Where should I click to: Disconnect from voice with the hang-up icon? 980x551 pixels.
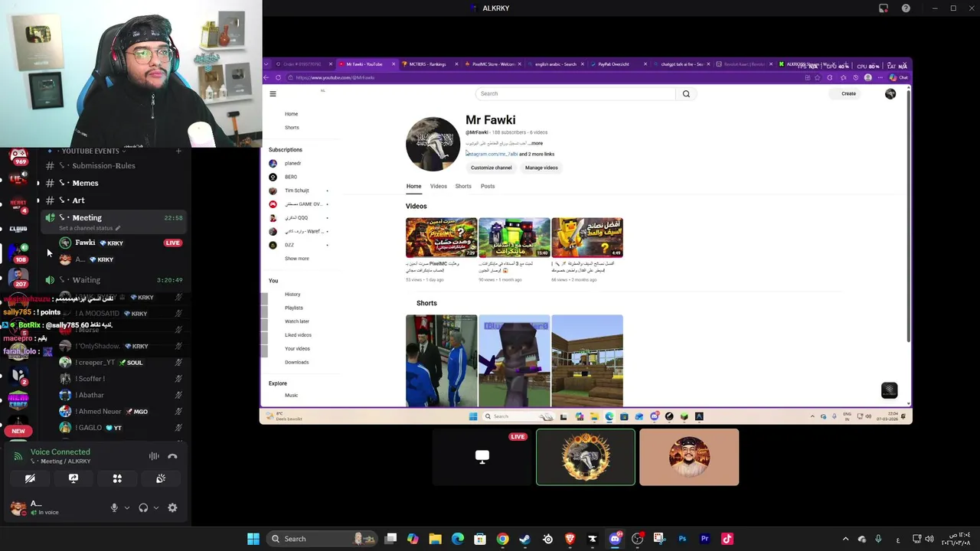172,456
